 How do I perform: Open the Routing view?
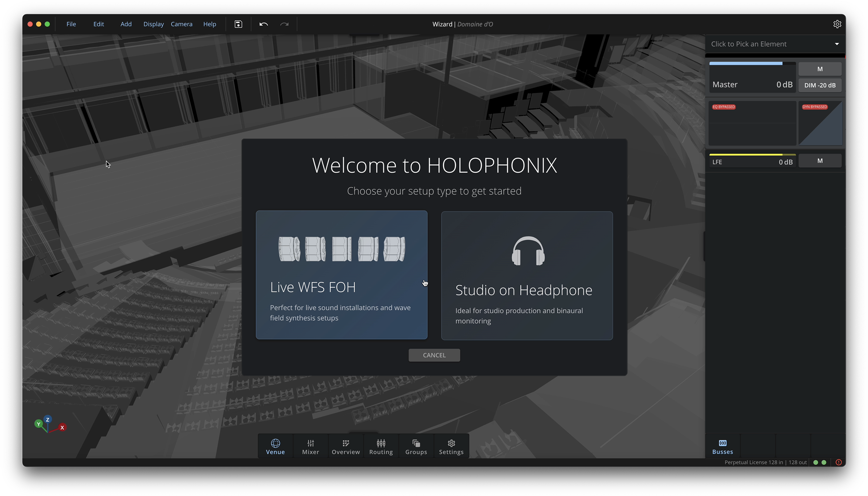tap(380, 447)
